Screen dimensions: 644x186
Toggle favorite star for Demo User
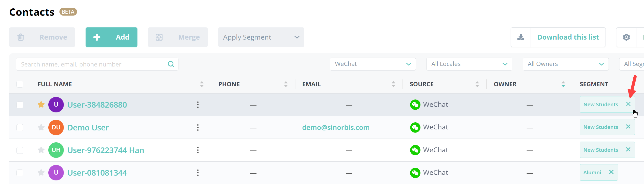[41, 127]
